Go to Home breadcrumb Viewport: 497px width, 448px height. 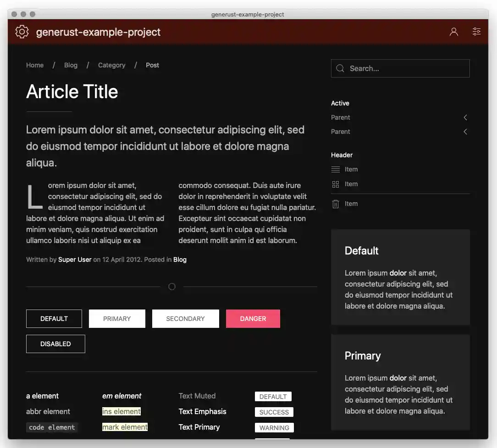35,65
